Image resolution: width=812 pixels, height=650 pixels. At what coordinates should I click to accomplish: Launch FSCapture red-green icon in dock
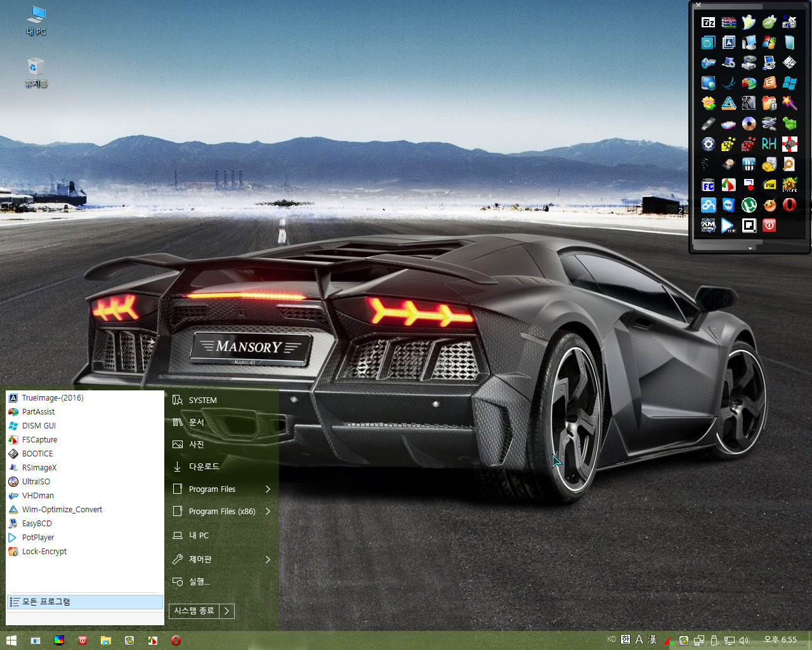tap(729, 185)
